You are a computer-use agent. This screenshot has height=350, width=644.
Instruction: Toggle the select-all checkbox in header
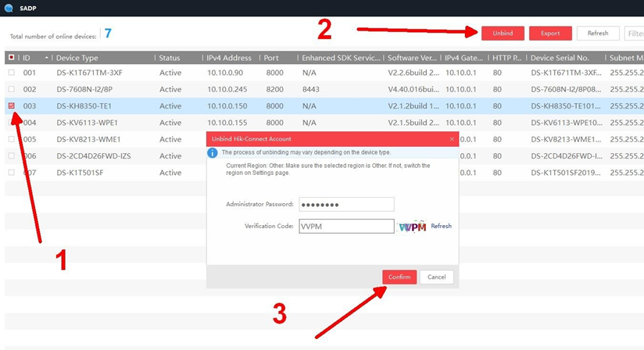(11, 58)
